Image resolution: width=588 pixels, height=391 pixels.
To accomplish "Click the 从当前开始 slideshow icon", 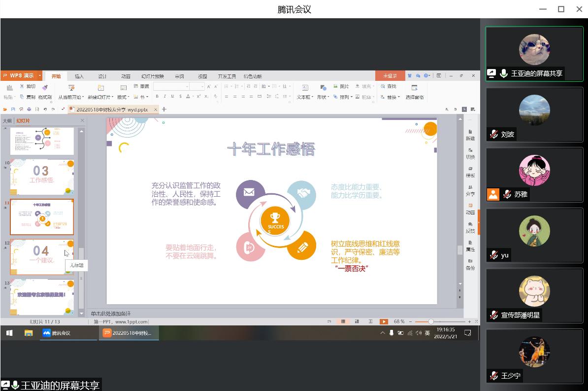I will 71,88.
